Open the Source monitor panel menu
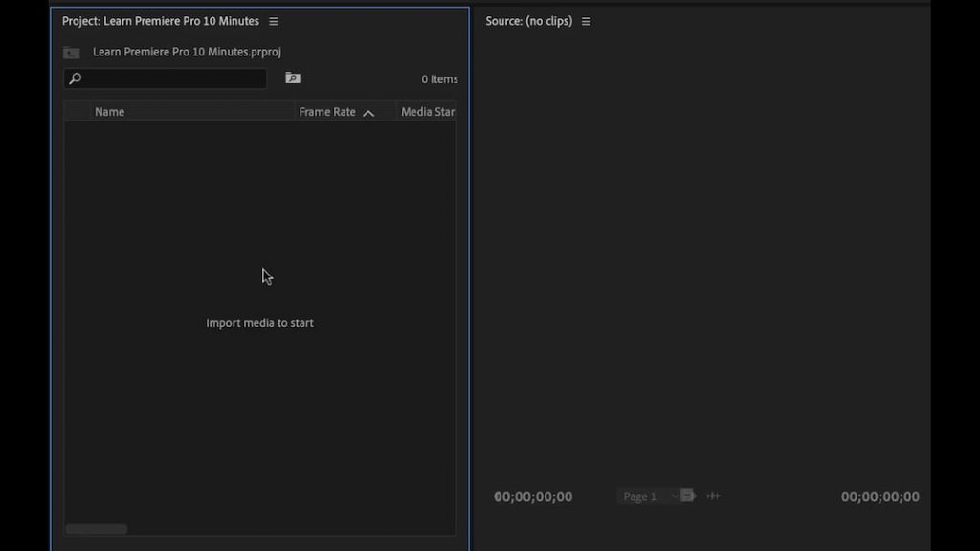980x551 pixels. coord(586,20)
